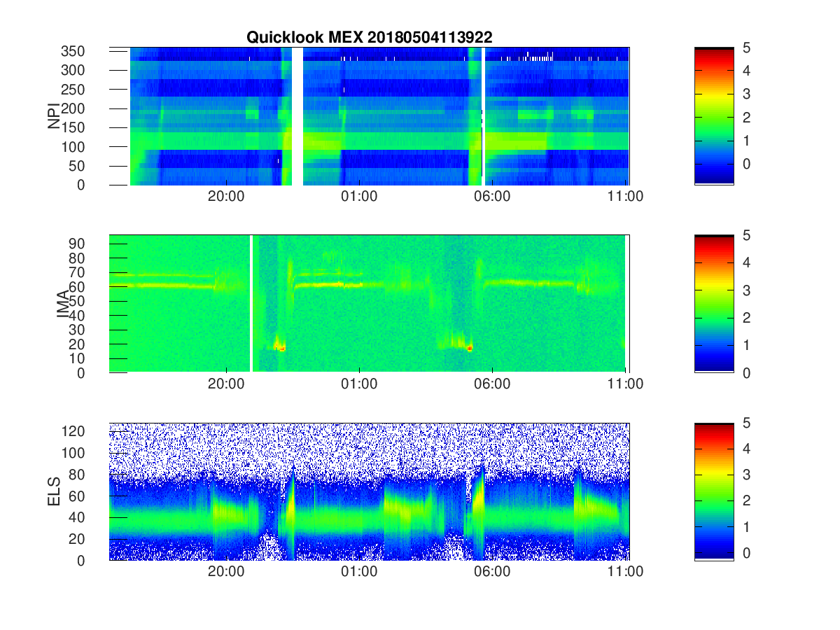Select 20:00 time label under IMA plot

pos(226,384)
